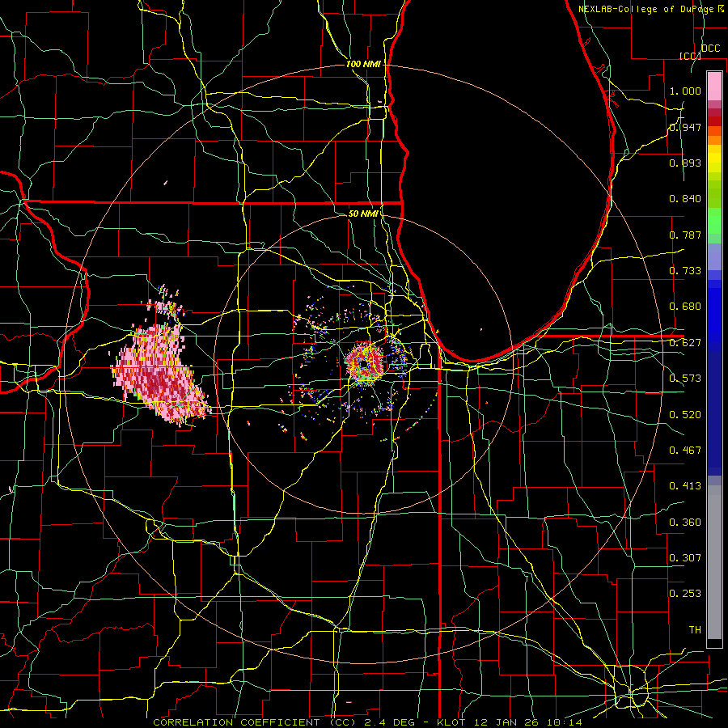728x728 pixels.
Task: Pick the bright green segment of the color scale
Action: tap(714, 221)
